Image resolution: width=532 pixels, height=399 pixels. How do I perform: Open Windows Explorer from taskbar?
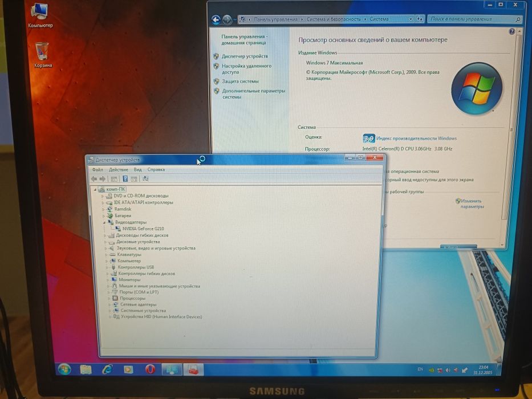point(86,369)
